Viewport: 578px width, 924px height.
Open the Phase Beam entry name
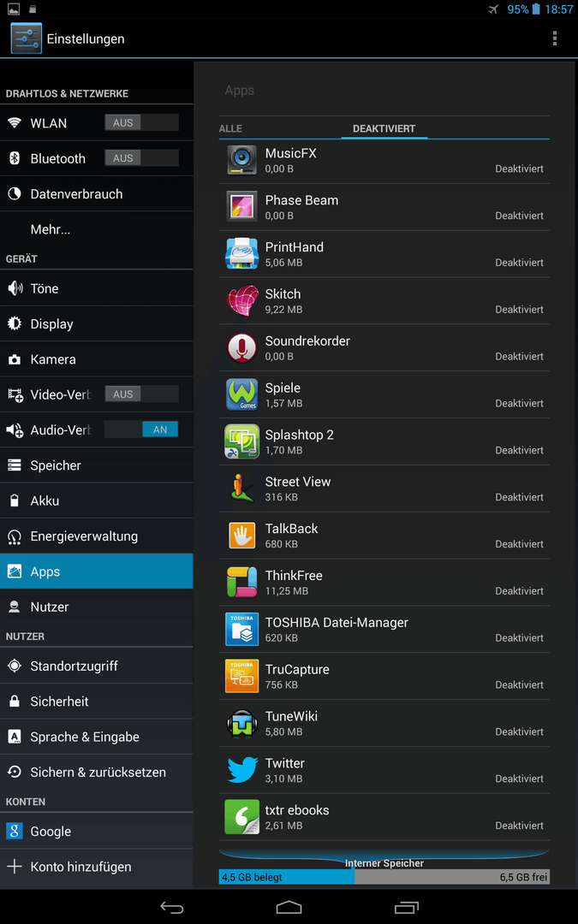pyautogui.click(x=301, y=199)
